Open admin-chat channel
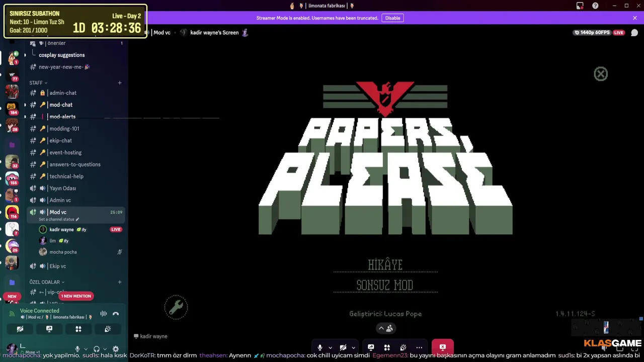The image size is (644, 362). pyautogui.click(x=75, y=93)
